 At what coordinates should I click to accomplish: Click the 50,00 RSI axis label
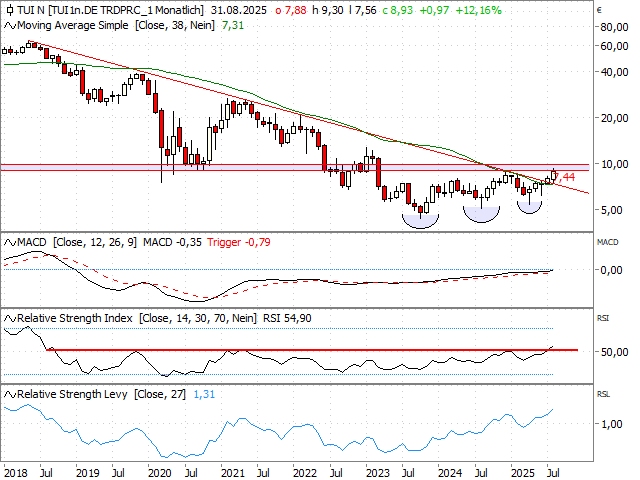[614, 352]
